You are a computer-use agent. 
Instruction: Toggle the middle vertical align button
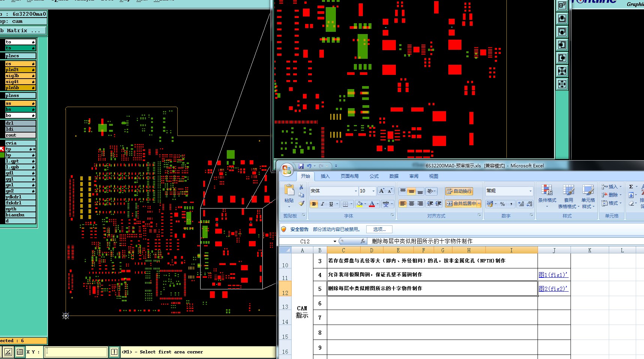point(412,191)
